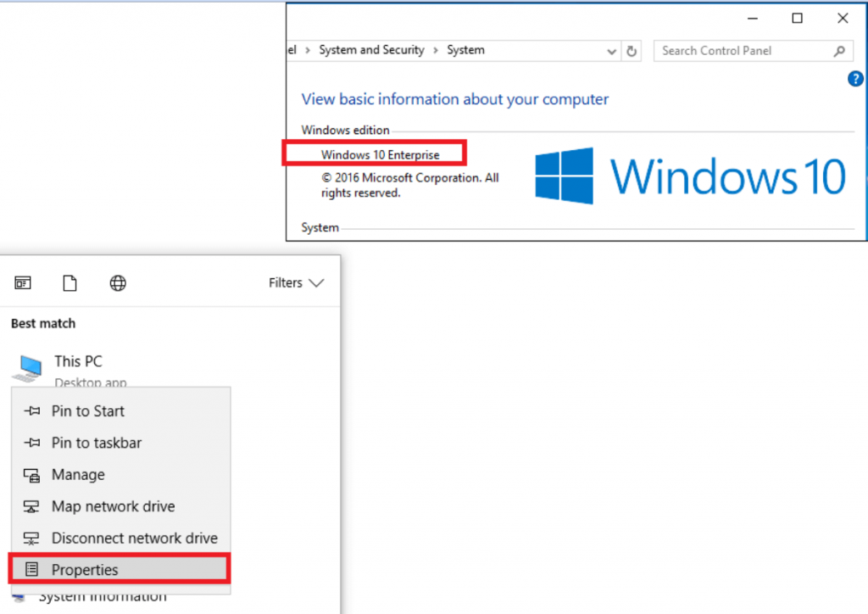Open Help via the blue question mark icon
Screen dimensions: 868x614
pos(855,78)
